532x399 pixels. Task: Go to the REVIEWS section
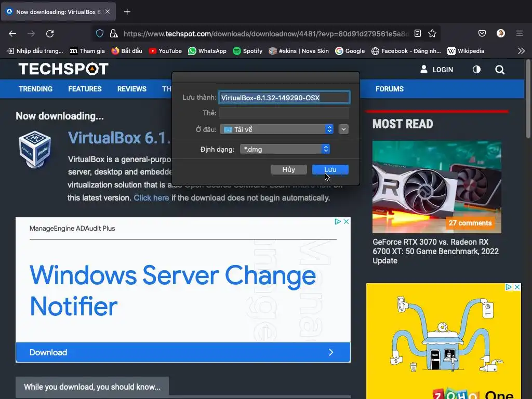pos(131,89)
